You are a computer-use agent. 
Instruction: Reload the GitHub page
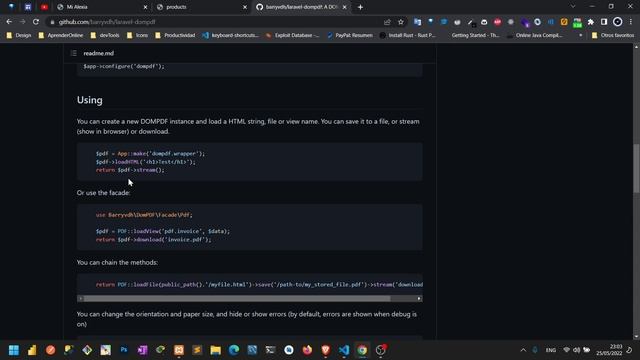36,22
